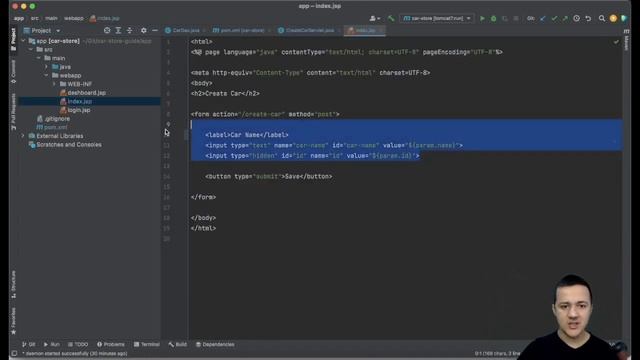Switch to the CarDao.java editor tab
The image size is (640, 360).
[x=183, y=30]
